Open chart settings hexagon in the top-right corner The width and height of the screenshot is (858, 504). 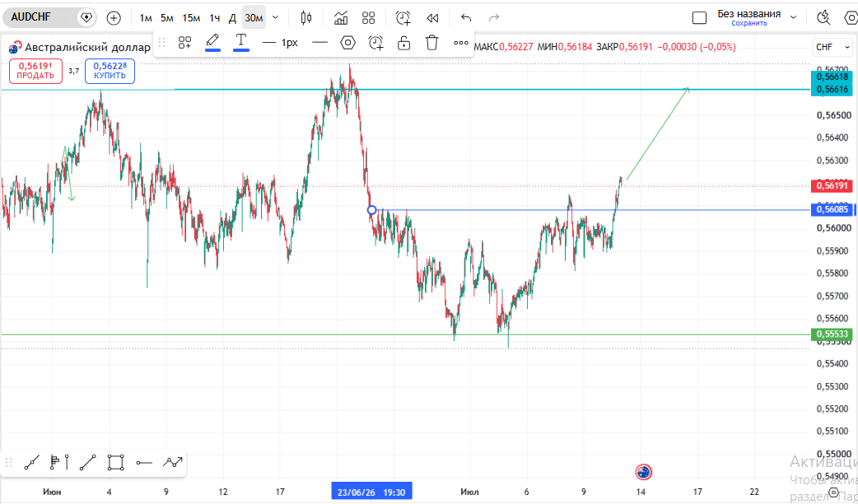pyautogui.click(x=851, y=18)
